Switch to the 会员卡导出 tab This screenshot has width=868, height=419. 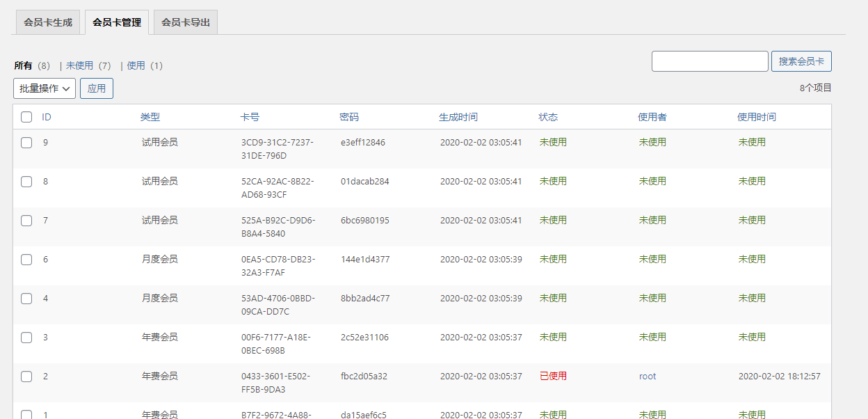point(186,22)
